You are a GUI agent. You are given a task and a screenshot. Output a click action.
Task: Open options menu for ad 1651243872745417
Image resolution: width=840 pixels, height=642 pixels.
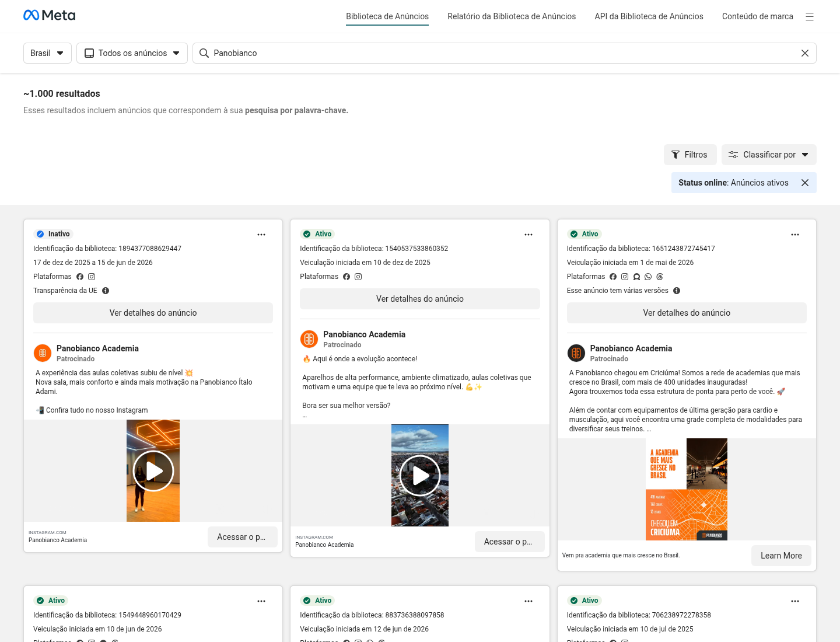795,235
